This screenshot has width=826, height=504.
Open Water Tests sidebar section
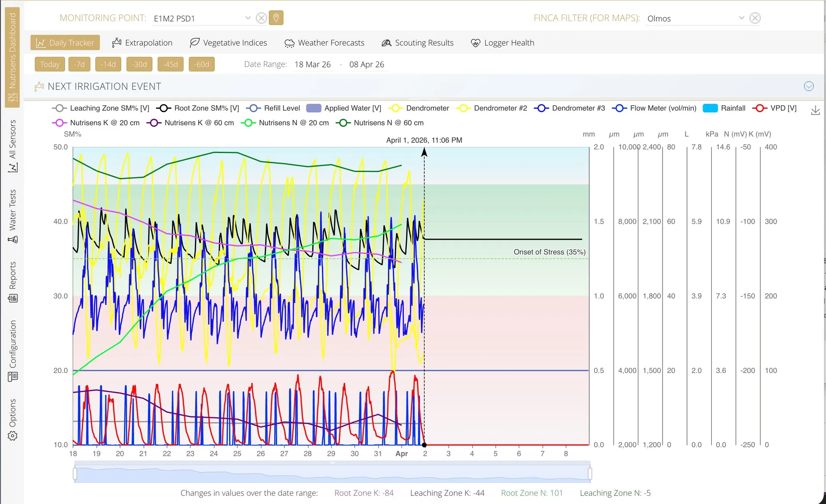(x=12, y=216)
